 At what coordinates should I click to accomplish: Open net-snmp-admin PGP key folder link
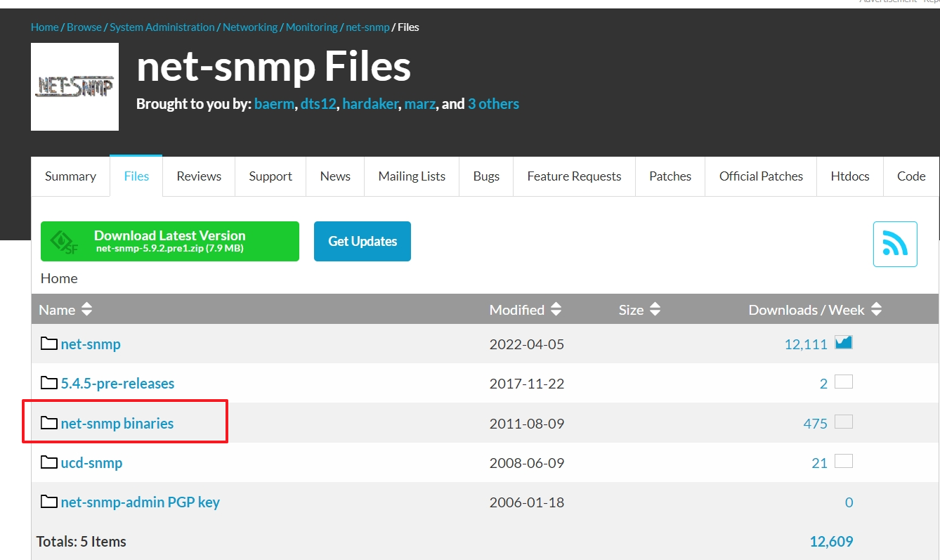(x=141, y=502)
